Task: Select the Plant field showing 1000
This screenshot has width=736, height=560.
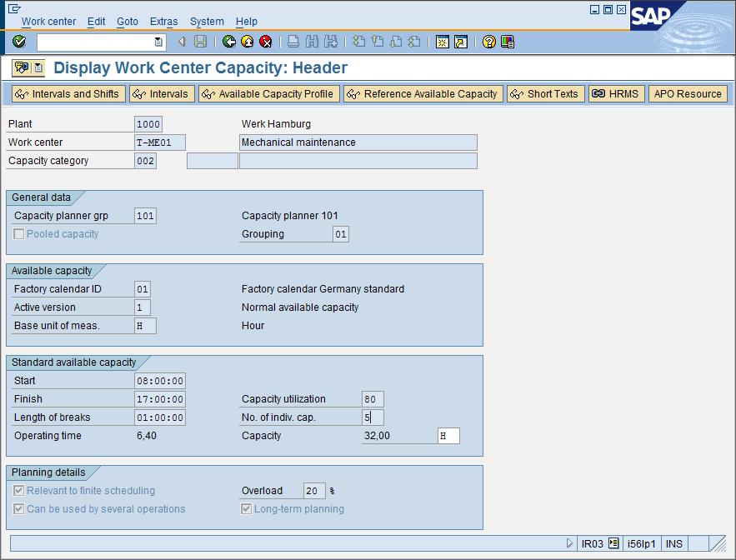Action: coord(148,124)
